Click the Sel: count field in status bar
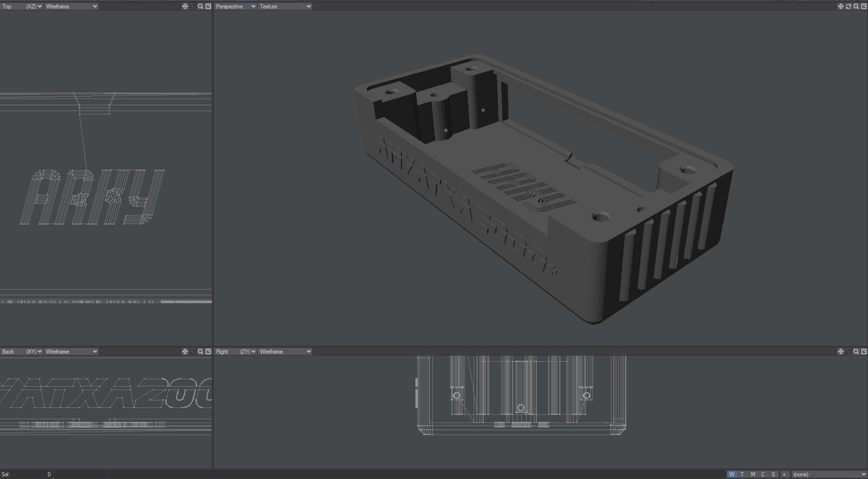868x479 pixels. [x=26, y=474]
